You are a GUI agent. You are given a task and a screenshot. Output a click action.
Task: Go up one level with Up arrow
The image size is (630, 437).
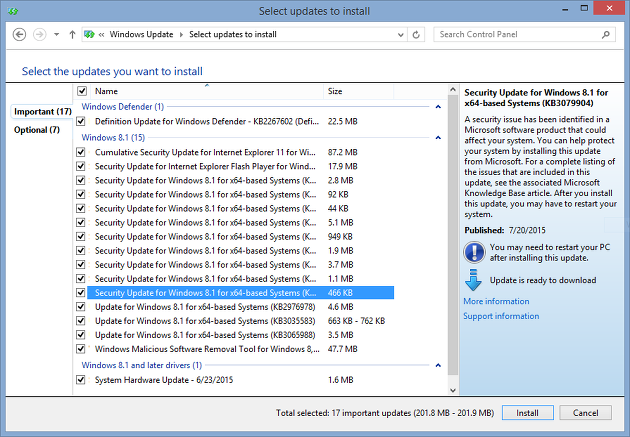[x=72, y=35]
